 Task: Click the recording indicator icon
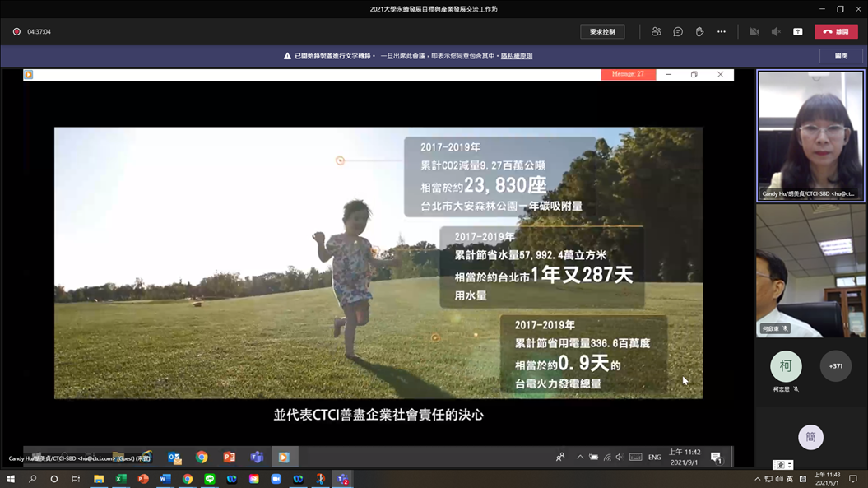point(16,32)
